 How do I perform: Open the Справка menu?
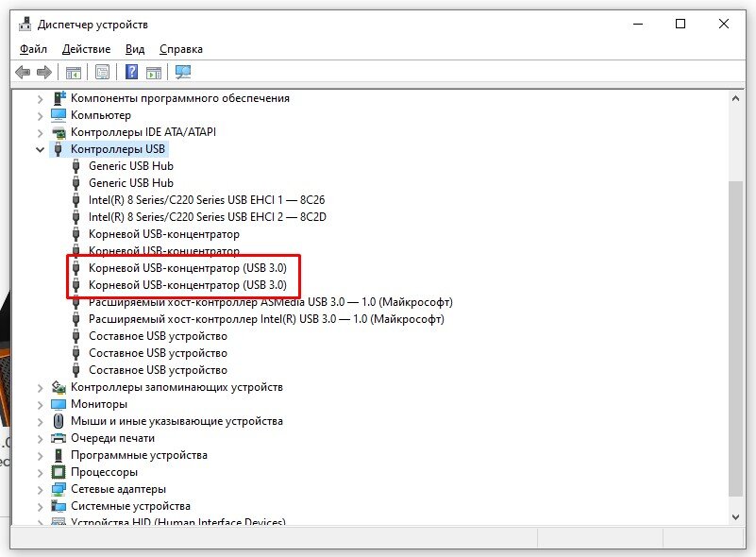click(x=181, y=49)
